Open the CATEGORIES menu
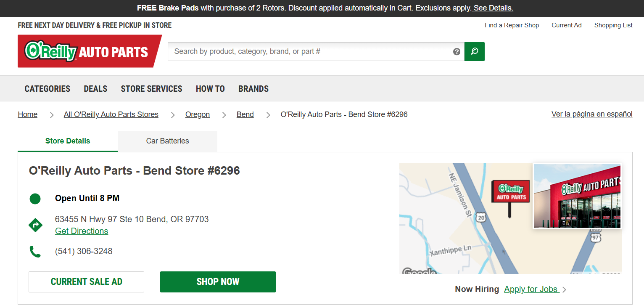The height and width of the screenshot is (308, 644). pos(48,89)
